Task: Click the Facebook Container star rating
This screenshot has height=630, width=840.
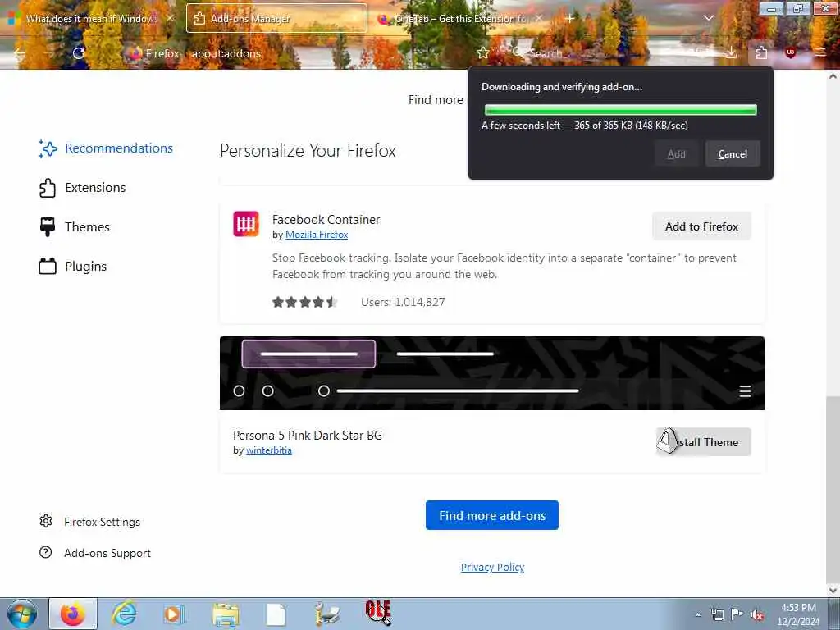Action: tap(305, 302)
